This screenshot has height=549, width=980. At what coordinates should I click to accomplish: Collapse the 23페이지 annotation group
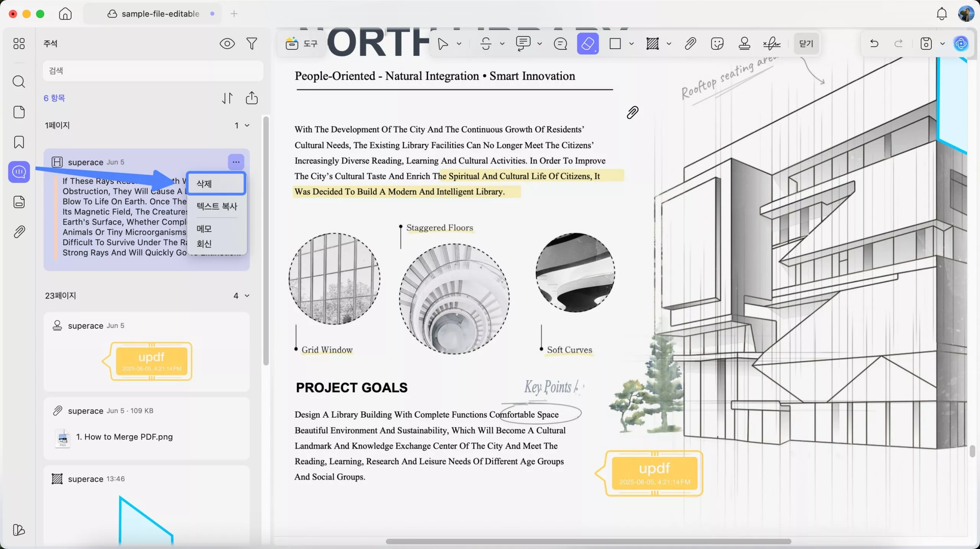(247, 295)
